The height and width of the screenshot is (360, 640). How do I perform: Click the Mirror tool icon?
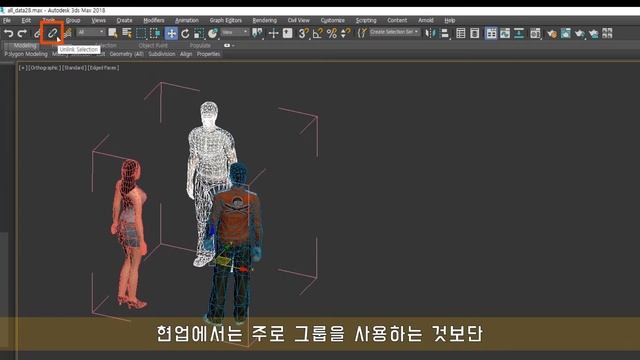point(431,33)
